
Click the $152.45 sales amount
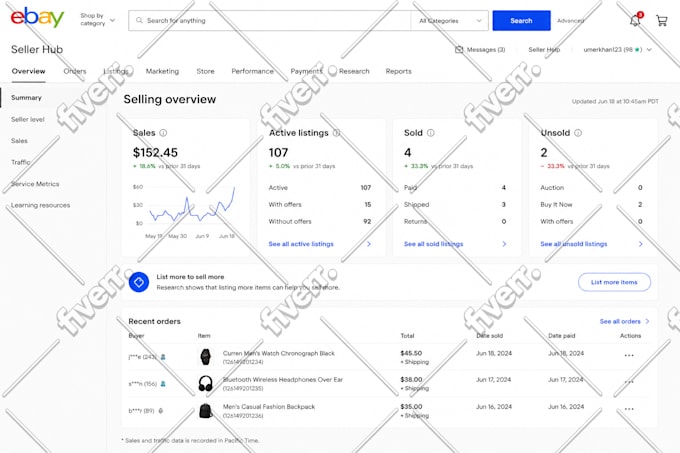tap(155, 153)
